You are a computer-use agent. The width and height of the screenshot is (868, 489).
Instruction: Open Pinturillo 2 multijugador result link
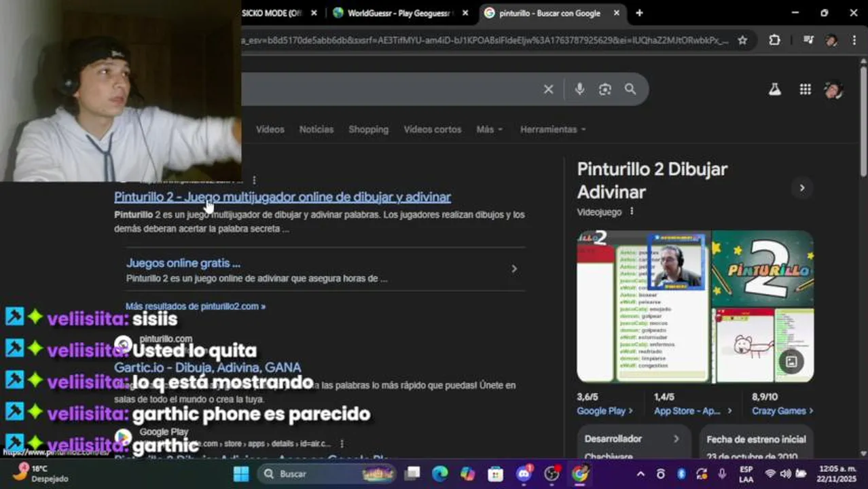[x=283, y=197]
